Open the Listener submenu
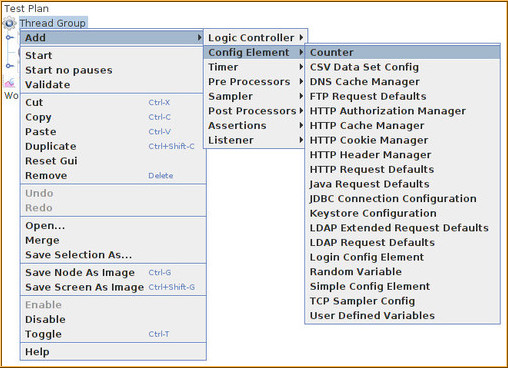 pos(255,140)
